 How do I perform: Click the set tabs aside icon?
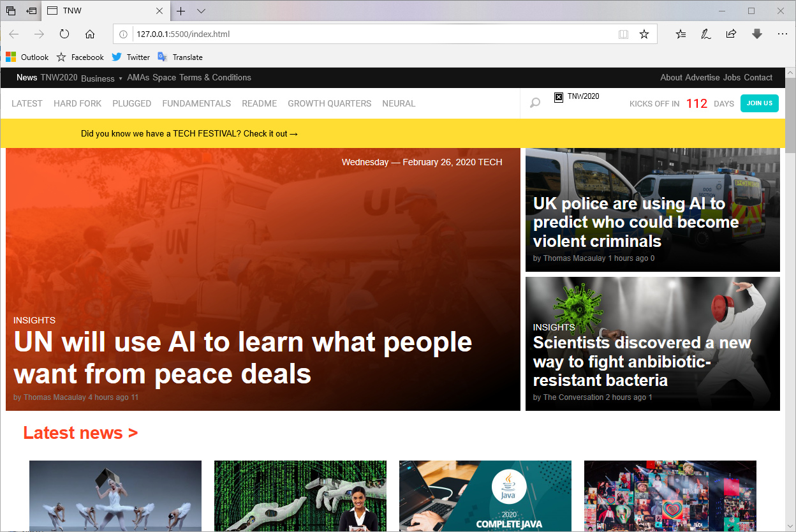tap(31, 11)
